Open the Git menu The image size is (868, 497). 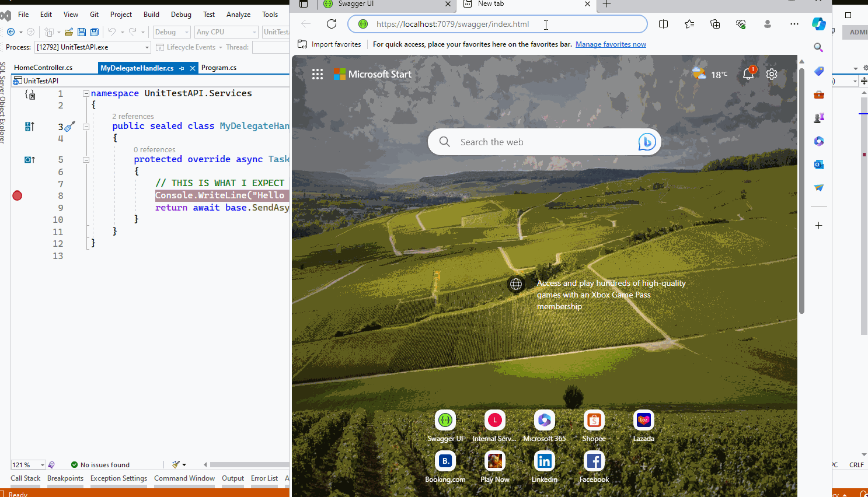tap(95, 15)
